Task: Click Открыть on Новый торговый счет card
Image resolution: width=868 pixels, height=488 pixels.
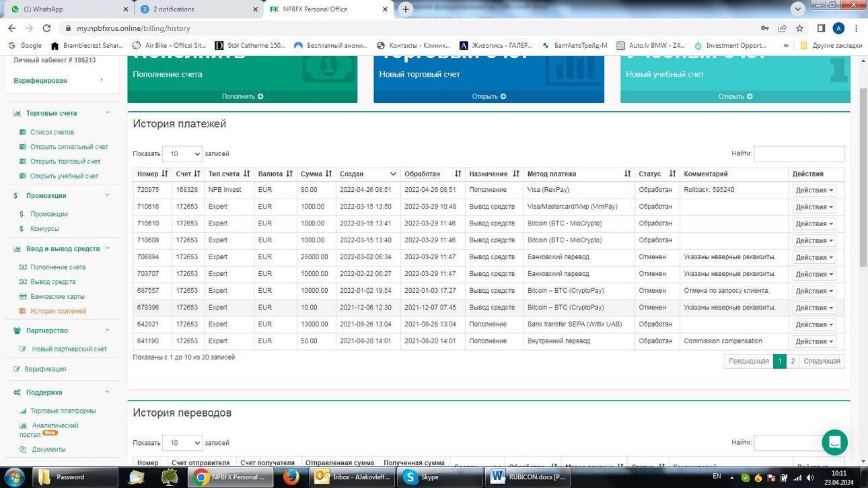Action: pyautogui.click(x=489, y=96)
